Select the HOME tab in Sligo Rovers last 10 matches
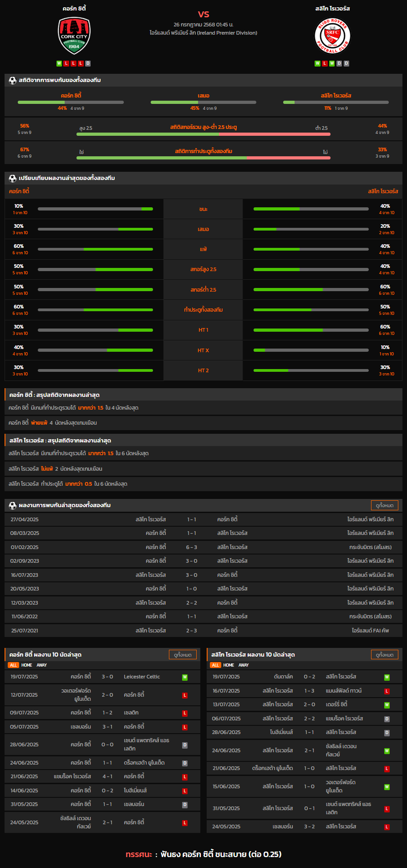Viewport: 407px width, 868px height. [x=229, y=665]
